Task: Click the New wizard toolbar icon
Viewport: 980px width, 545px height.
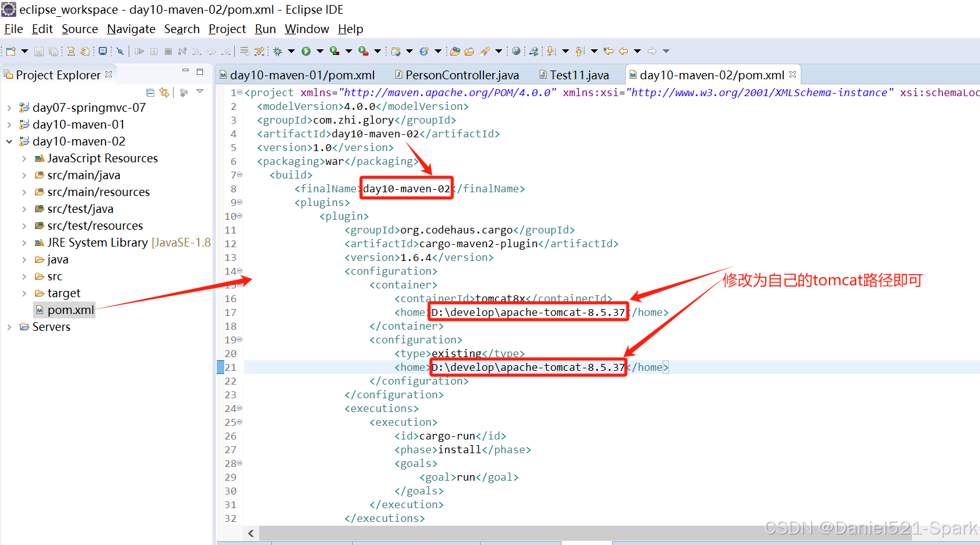Action: click(11, 51)
